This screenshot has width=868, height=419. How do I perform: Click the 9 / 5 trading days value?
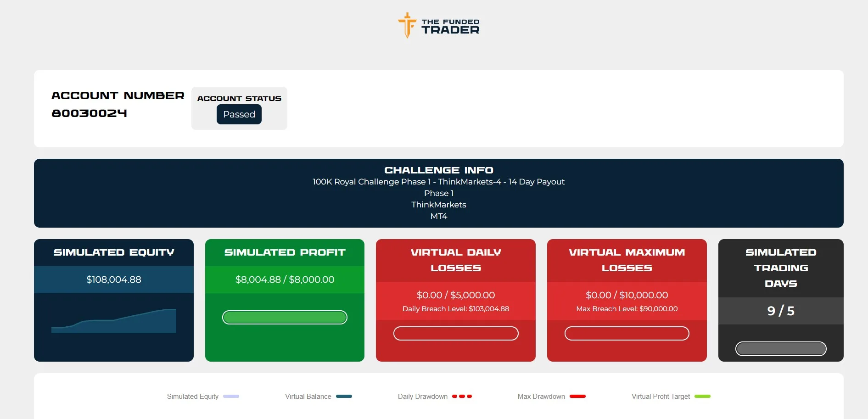780,311
